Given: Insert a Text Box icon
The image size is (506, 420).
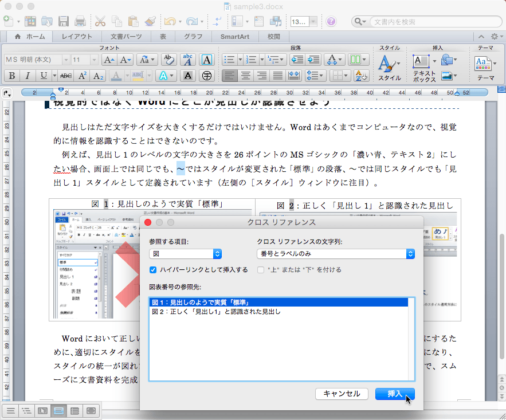Looking at the screenshot, I should coord(421,61).
